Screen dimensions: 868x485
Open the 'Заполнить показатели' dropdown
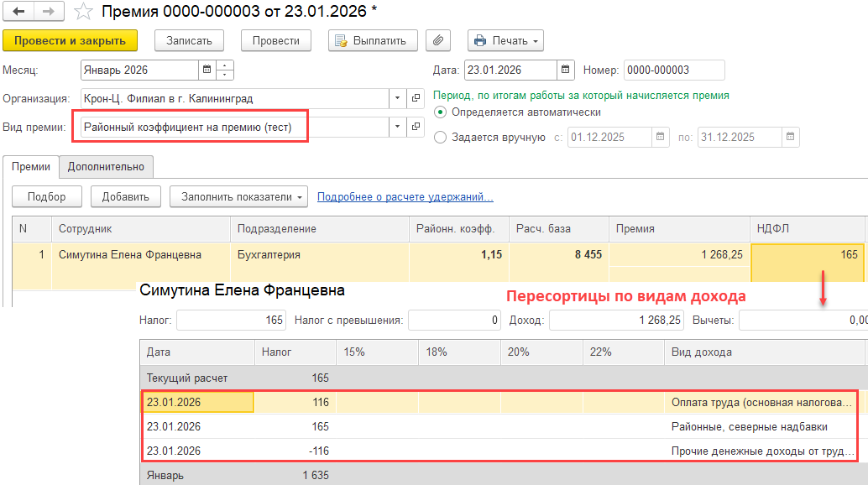point(238,197)
